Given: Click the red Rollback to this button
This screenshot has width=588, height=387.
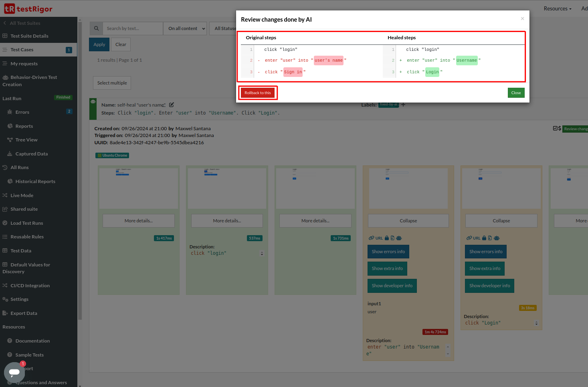Looking at the screenshot, I should point(258,93).
